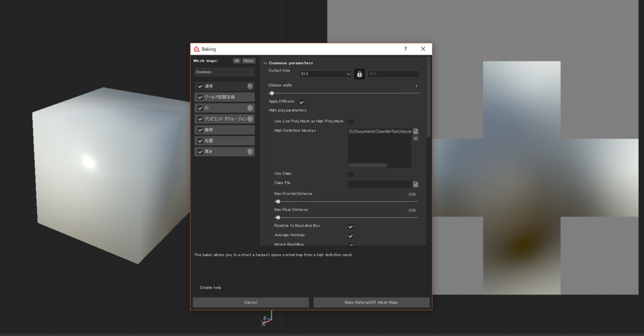Uncheck the ID mesh map checkbox
Viewport: 644px width, 336px height.
point(200,108)
